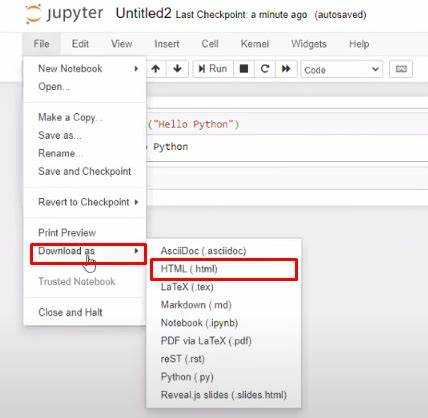Expand the New Notebook submenu
The width and height of the screenshot is (428, 418).
pos(85,69)
